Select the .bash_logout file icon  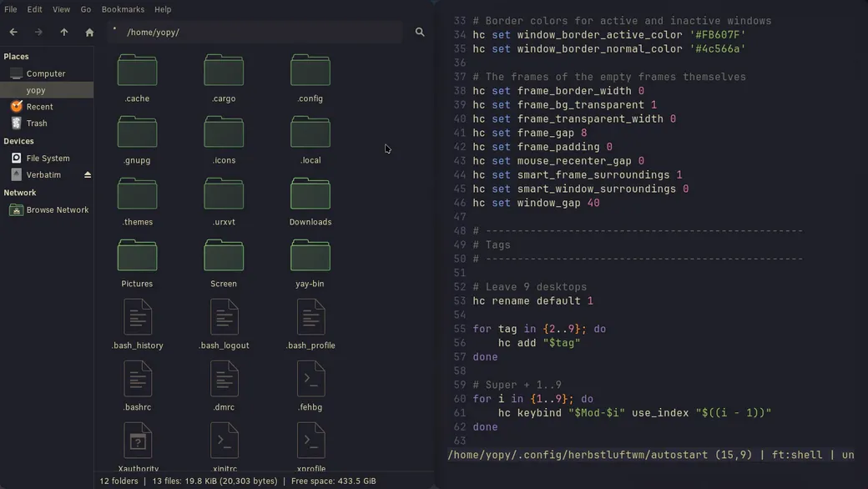(x=225, y=317)
